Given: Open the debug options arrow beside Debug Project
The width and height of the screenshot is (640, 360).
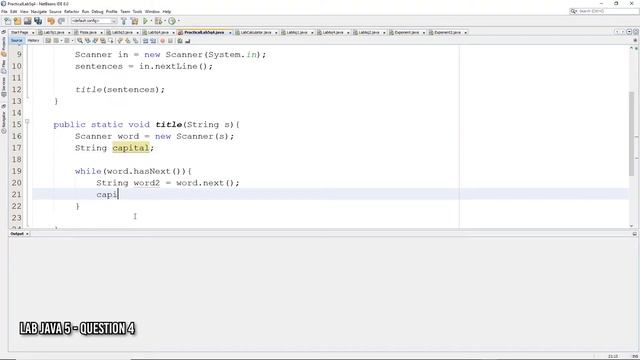Looking at the screenshot, I should 164,21.
